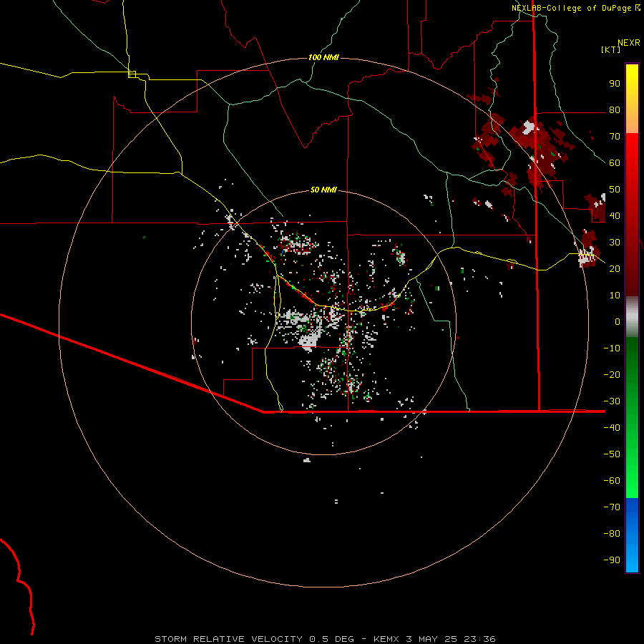Image resolution: width=644 pixels, height=644 pixels.
Task: Click the -80 value on velocity scale
Action: pyautogui.click(x=612, y=534)
